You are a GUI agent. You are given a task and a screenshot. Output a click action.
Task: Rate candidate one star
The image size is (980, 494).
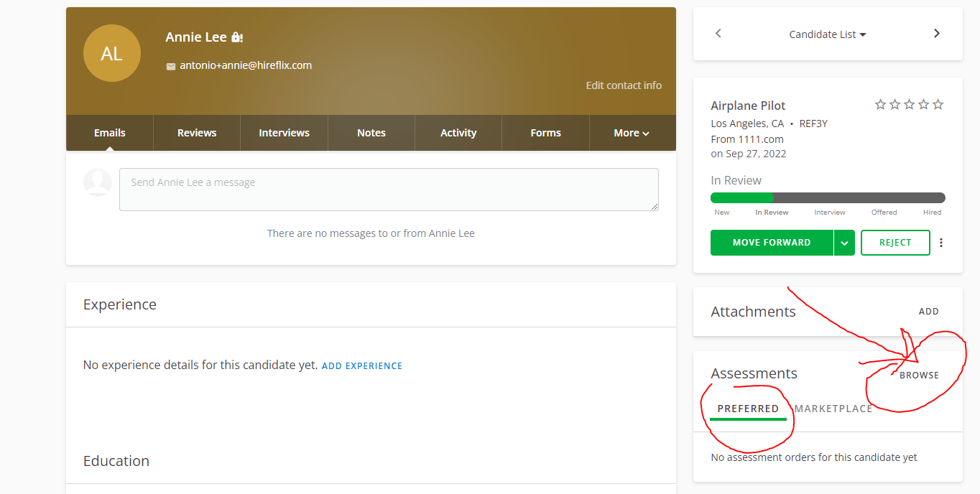(x=880, y=105)
